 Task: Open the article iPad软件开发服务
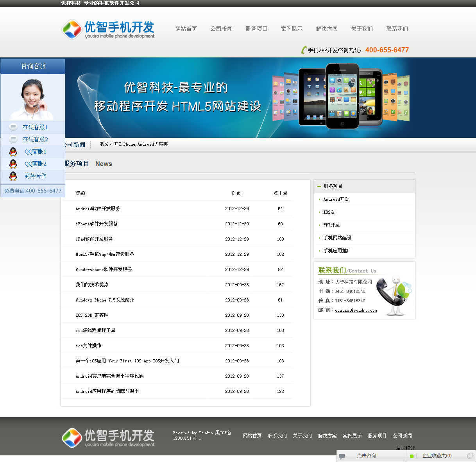(94, 239)
